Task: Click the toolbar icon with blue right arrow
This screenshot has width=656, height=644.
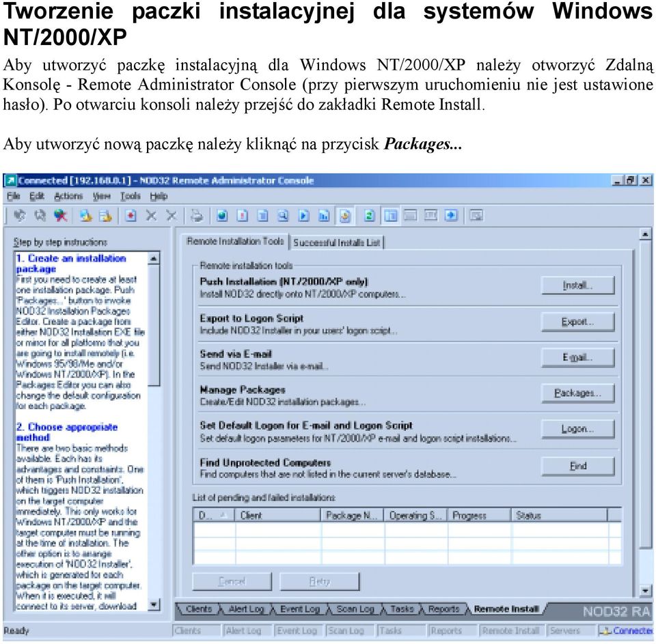Action: (451, 216)
